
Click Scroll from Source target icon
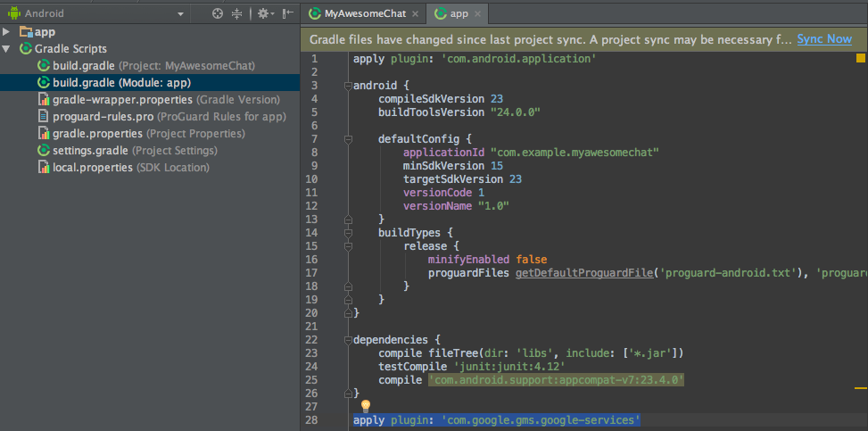[218, 14]
